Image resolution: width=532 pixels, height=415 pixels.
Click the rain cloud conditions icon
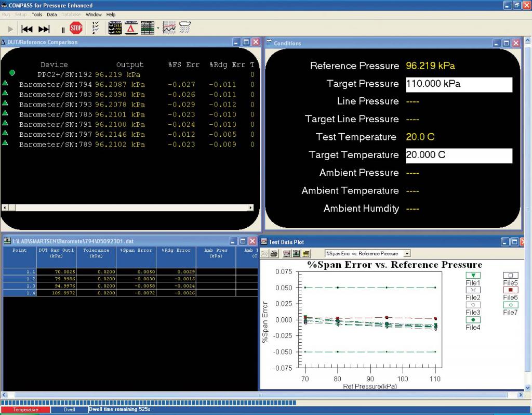(185, 27)
